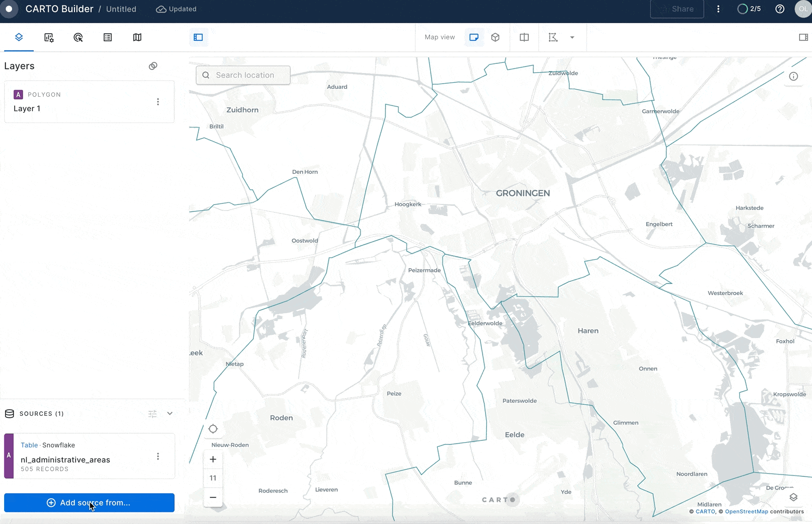Activate the feature selection tool

(553, 37)
